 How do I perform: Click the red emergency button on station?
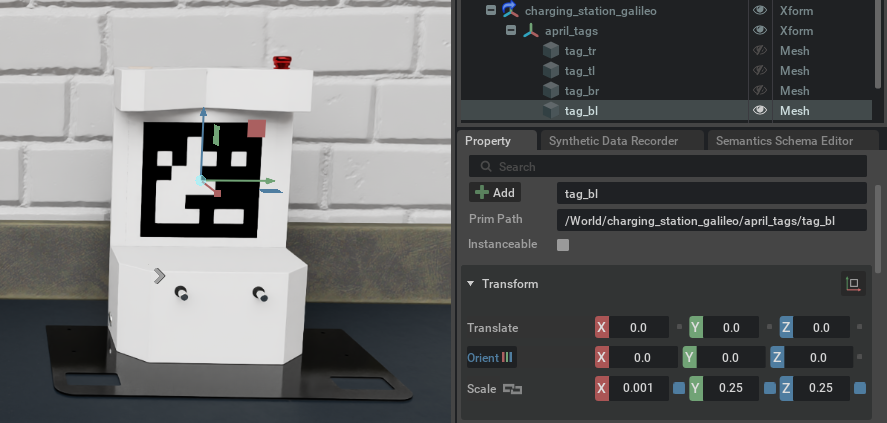[x=282, y=62]
